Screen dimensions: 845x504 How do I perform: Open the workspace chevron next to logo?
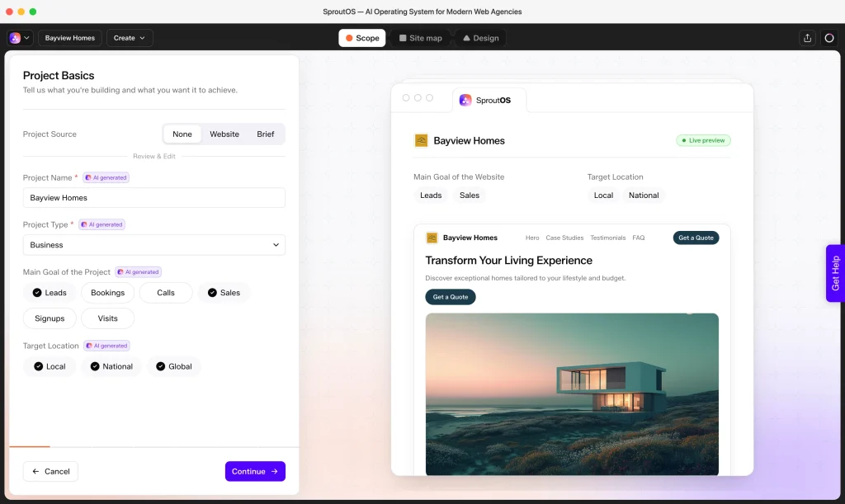click(26, 38)
